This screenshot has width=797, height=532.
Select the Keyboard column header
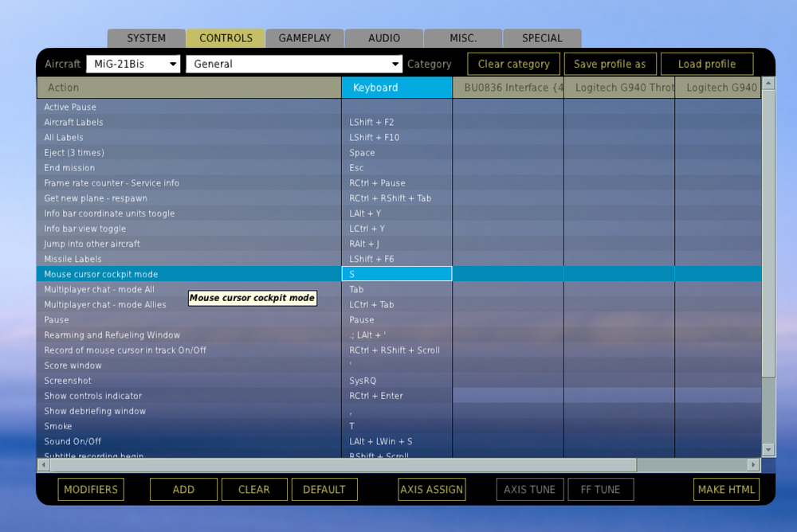click(397, 88)
